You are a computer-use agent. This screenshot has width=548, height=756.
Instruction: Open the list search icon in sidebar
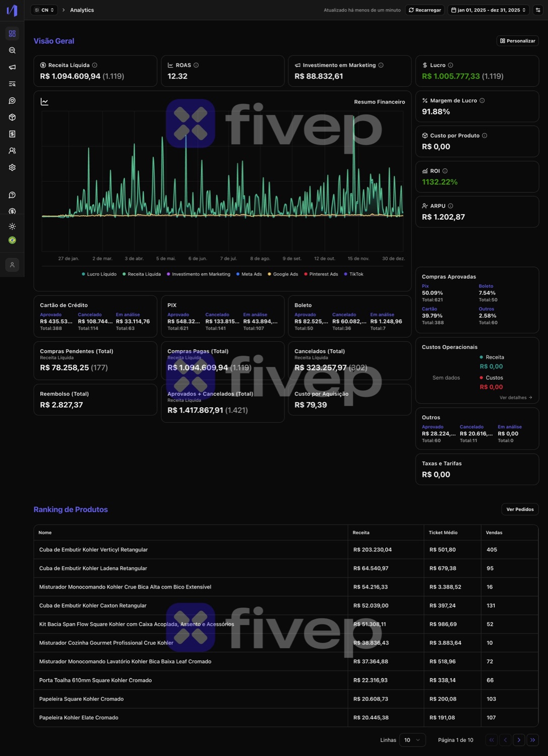(x=12, y=84)
